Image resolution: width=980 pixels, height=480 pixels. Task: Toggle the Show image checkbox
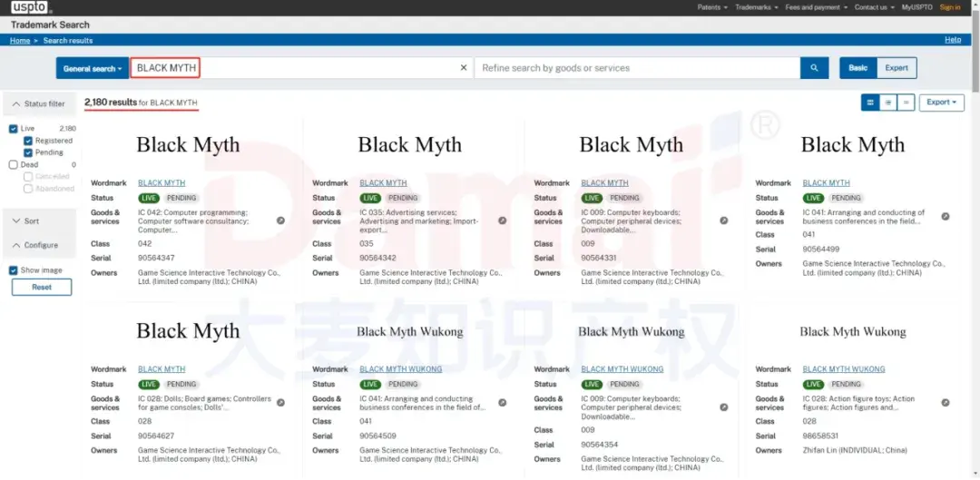point(13,270)
